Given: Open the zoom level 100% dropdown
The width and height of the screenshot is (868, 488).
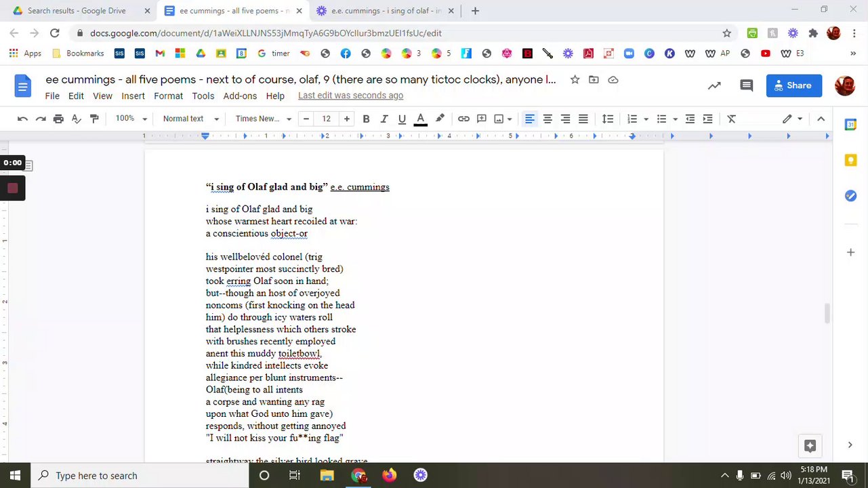Looking at the screenshot, I should click(x=131, y=119).
